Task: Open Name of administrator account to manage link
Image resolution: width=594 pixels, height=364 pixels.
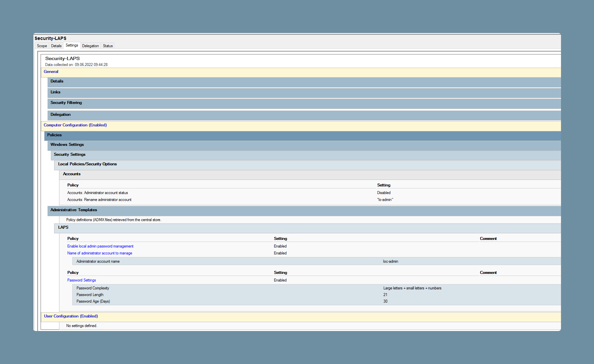Action: point(100,253)
